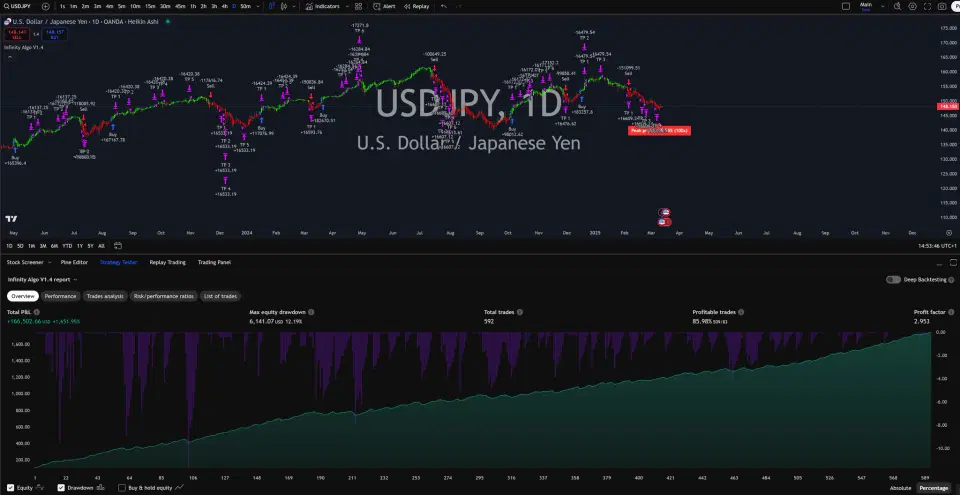960x495 pixels.
Task: Select the Overview report tab
Action: click(23, 297)
